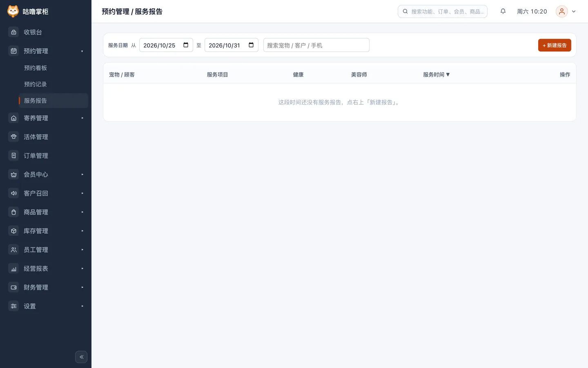
Task: Open calendar picker for start date
Action: pos(186,45)
